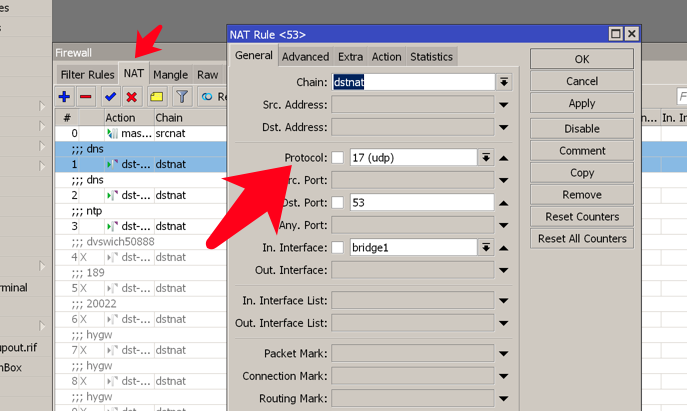The width and height of the screenshot is (687, 411).
Task: Enable the rule using the blue checkmark icon
Action: pyautogui.click(x=110, y=96)
